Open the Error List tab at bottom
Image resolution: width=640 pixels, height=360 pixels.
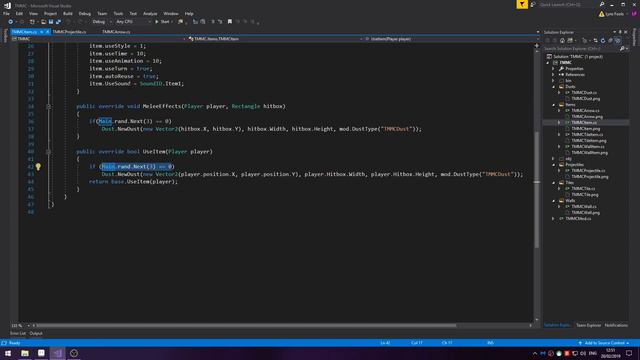tap(18, 333)
